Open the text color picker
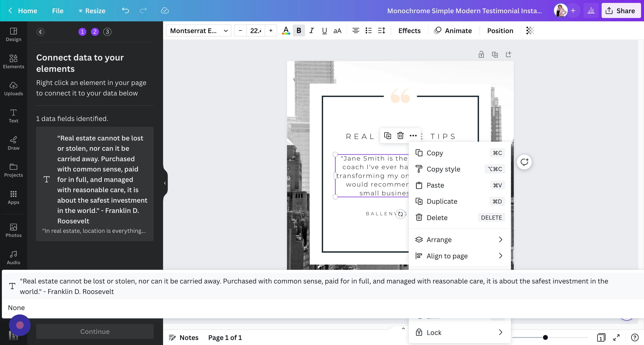Image resolution: width=644 pixels, height=345 pixels. click(286, 30)
